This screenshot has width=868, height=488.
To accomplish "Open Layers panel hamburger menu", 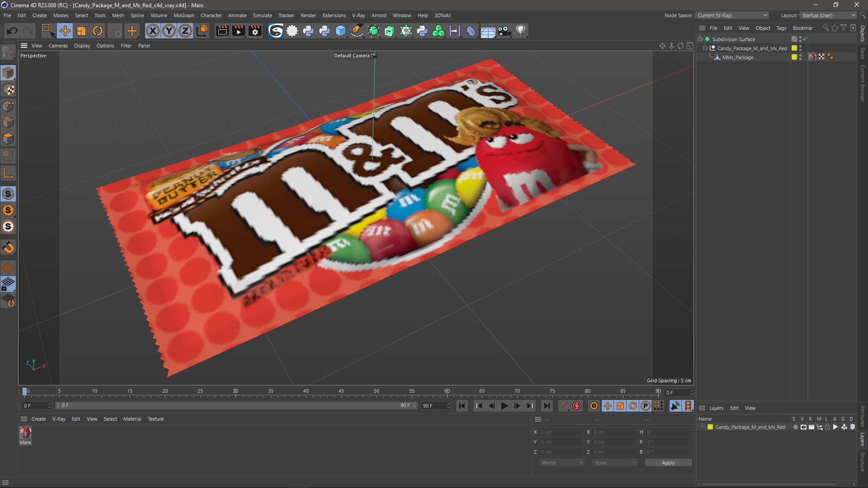I will [702, 408].
